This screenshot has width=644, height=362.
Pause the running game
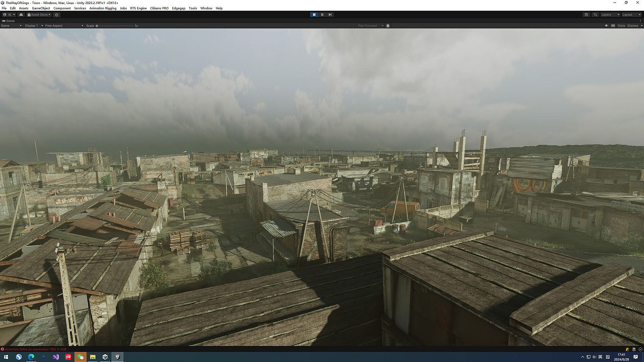pos(322,15)
